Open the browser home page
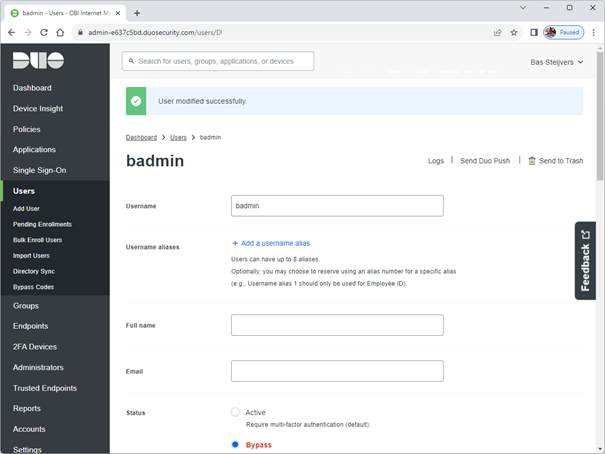This screenshot has height=454, width=605. tap(60, 32)
